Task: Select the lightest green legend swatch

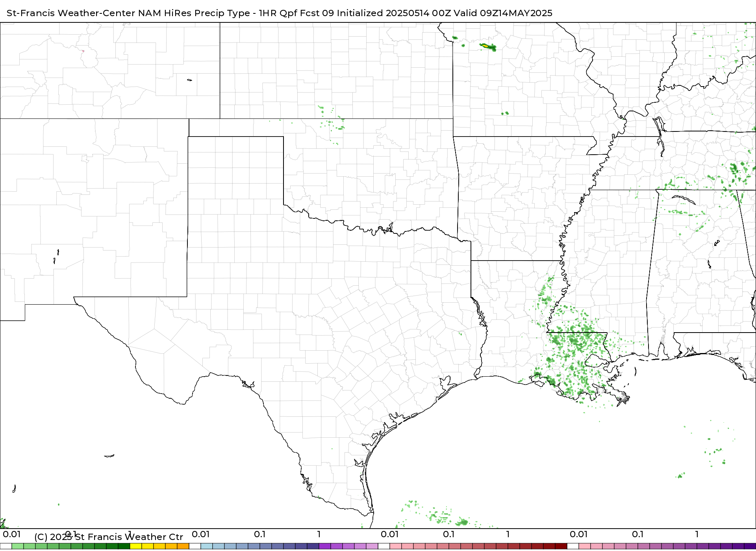Action: [x=18, y=546]
